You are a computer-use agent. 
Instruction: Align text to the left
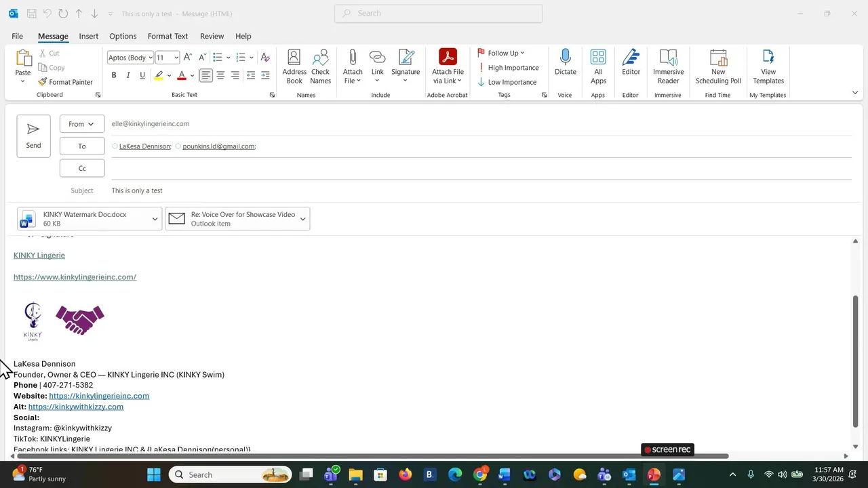pos(205,75)
